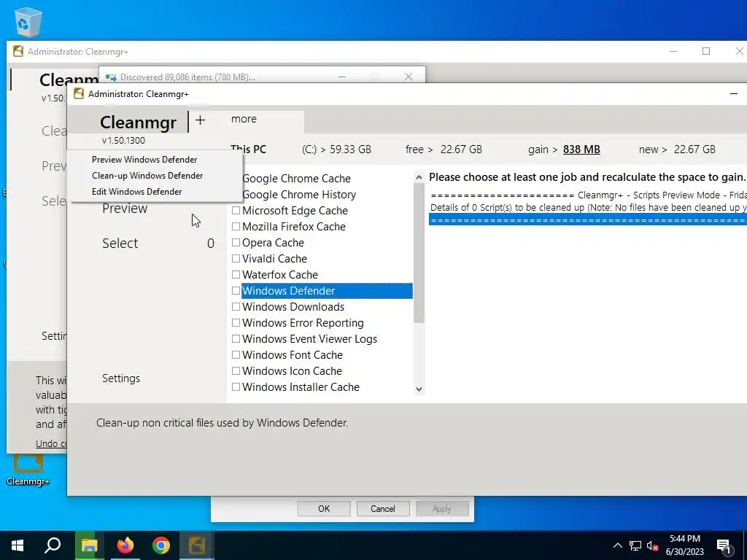This screenshot has height=560, width=747.
Task: Check the Microsoft Edge Cache checkbox
Action: (236, 211)
